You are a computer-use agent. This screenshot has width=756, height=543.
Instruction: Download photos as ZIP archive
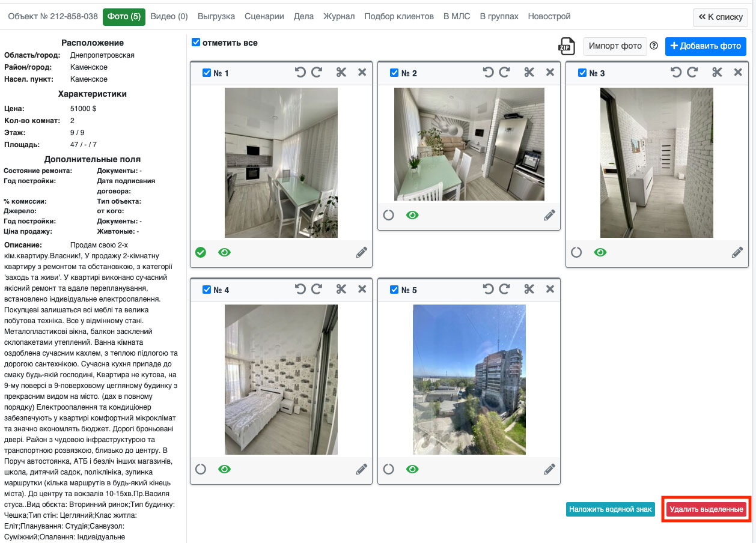[566, 46]
